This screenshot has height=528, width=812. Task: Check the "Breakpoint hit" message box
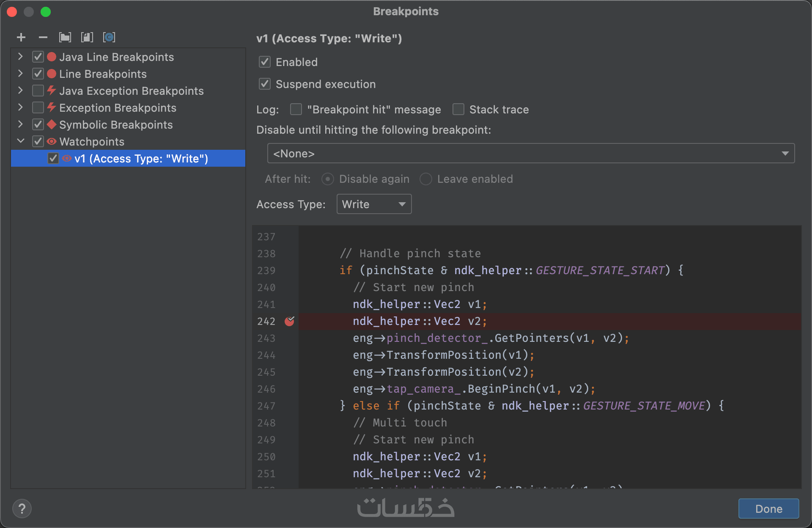pos(296,110)
